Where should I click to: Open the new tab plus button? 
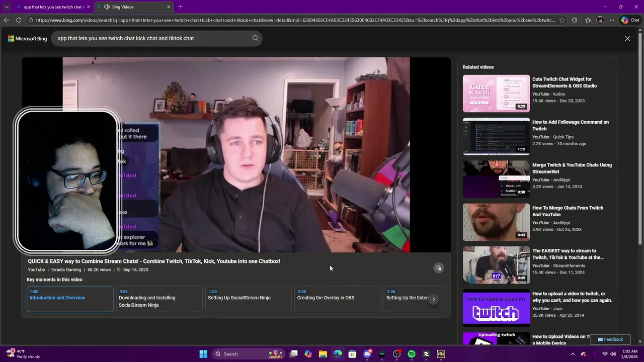tap(181, 7)
